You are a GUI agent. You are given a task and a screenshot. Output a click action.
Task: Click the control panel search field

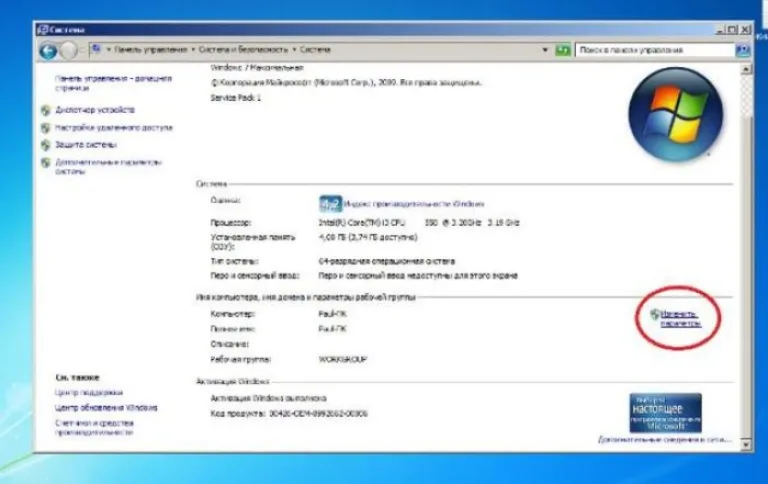click(655, 50)
